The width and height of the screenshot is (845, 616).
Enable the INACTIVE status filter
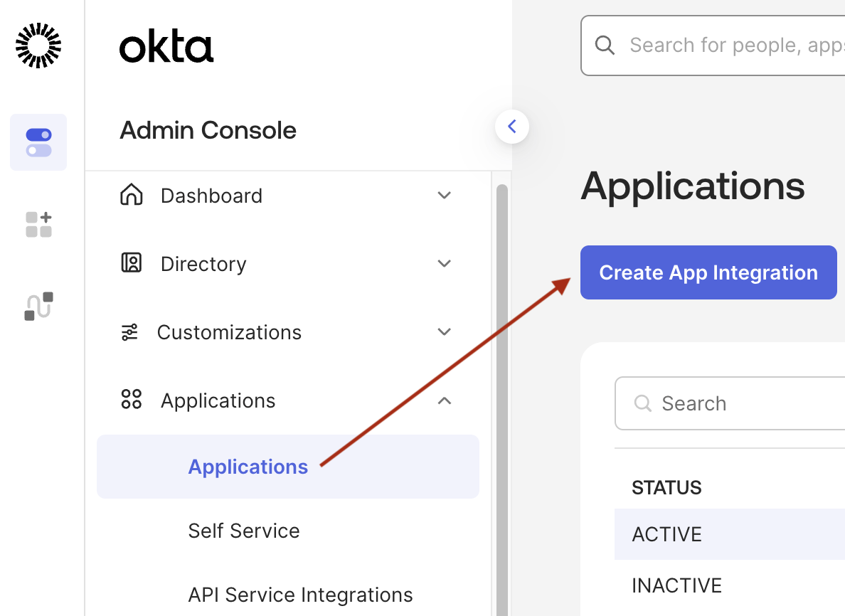tap(676, 585)
